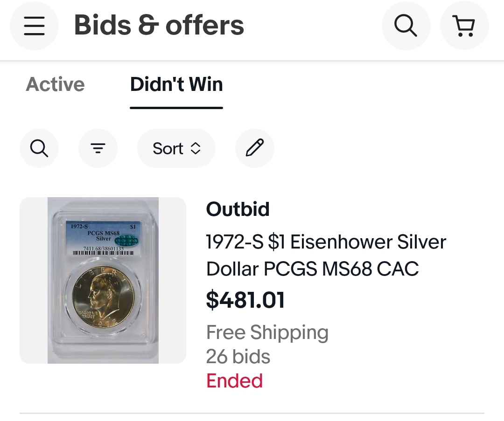Viewport: 504px width, 421px height.
Task: Tap the green CAC sticker on slab
Action: pyautogui.click(x=126, y=240)
